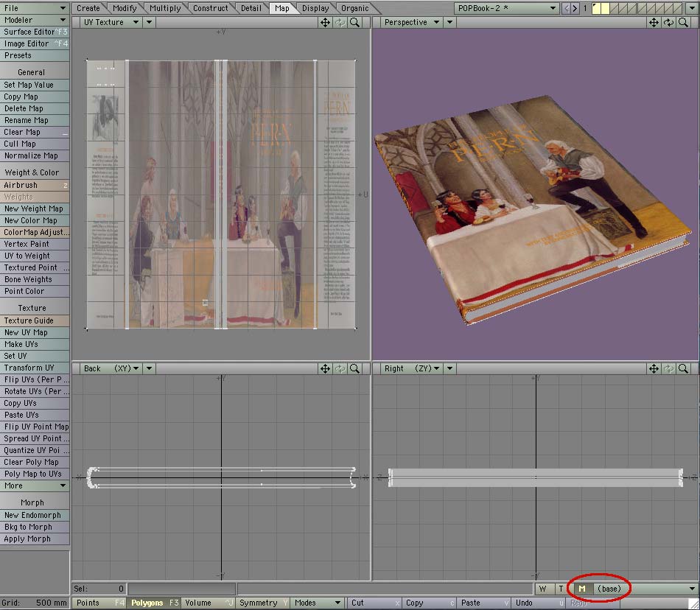The image size is (700, 610).
Task: Click the Paste button in bottom bar
Action: click(x=484, y=603)
